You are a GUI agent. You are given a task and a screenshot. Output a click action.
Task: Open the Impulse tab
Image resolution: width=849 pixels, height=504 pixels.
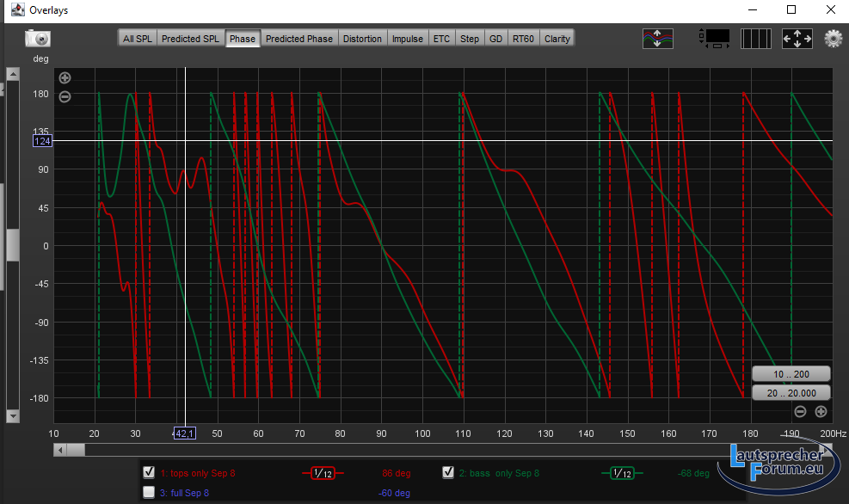coord(407,39)
